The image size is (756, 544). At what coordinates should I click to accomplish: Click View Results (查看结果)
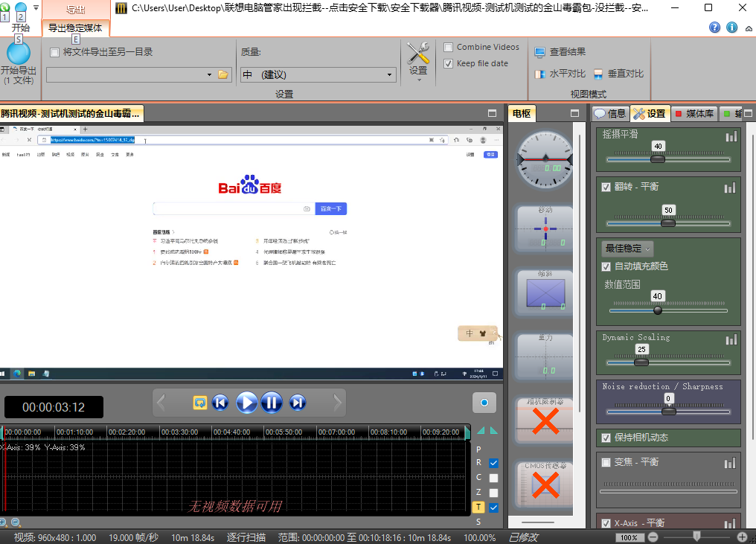(x=560, y=51)
